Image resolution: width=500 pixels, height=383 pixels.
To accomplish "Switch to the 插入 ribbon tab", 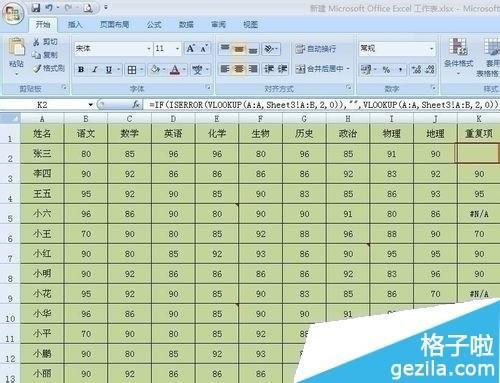I will click(75, 24).
